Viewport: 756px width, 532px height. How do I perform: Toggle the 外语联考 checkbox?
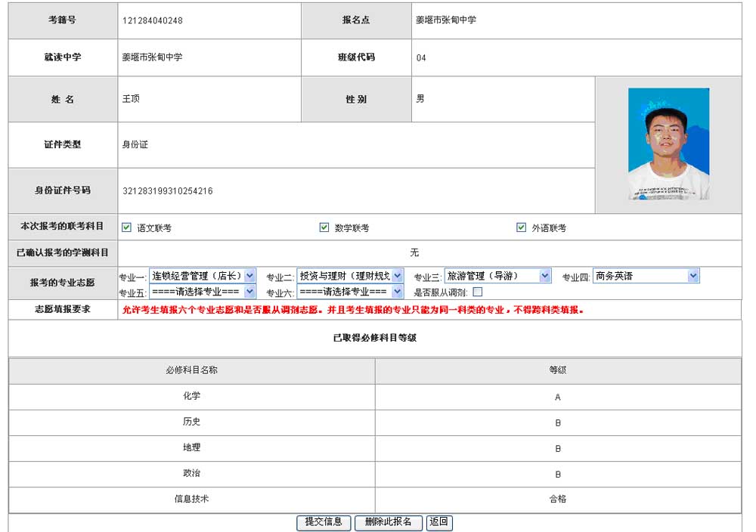point(521,227)
